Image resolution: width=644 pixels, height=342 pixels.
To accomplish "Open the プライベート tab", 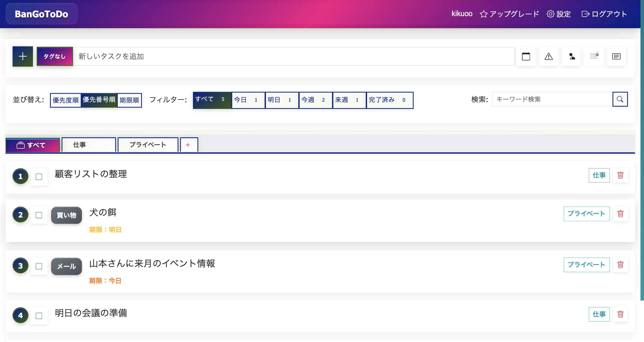I will tap(148, 145).
